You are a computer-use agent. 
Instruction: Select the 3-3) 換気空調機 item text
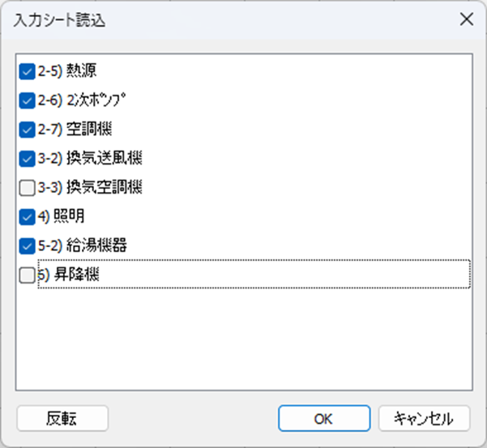click(x=90, y=187)
